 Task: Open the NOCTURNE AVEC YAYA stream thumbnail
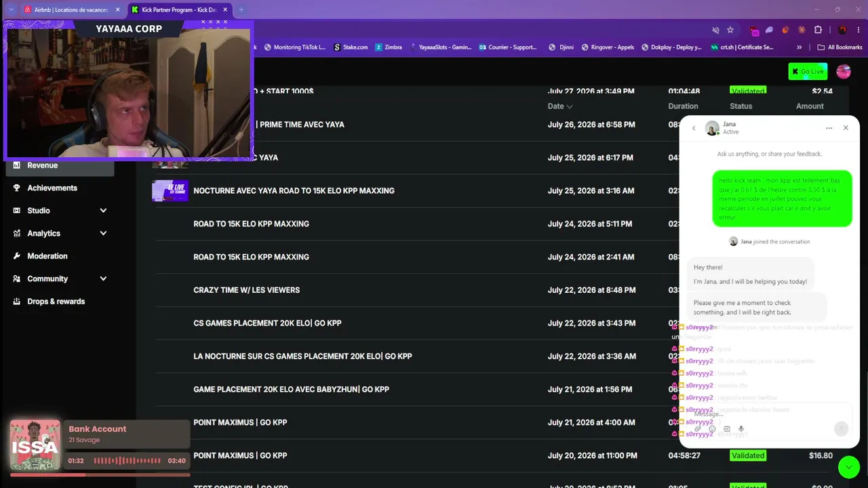(170, 190)
